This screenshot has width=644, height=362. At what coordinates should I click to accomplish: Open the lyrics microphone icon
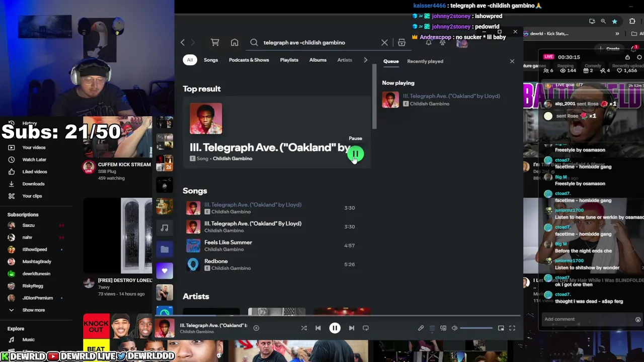[x=421, y=328]
